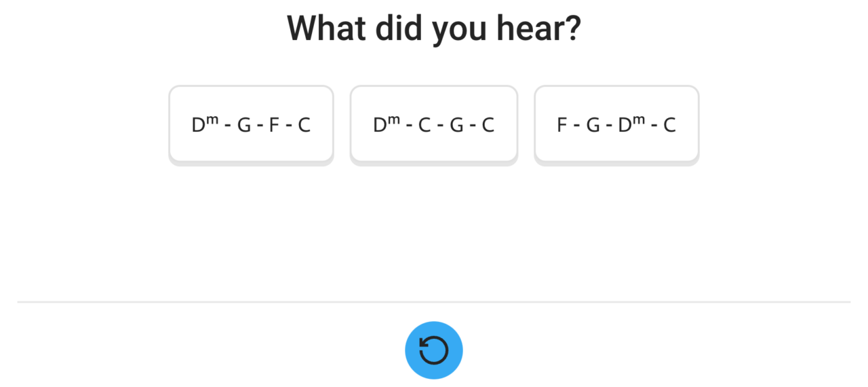Tap the first answer card on the left

coord(251,124)
